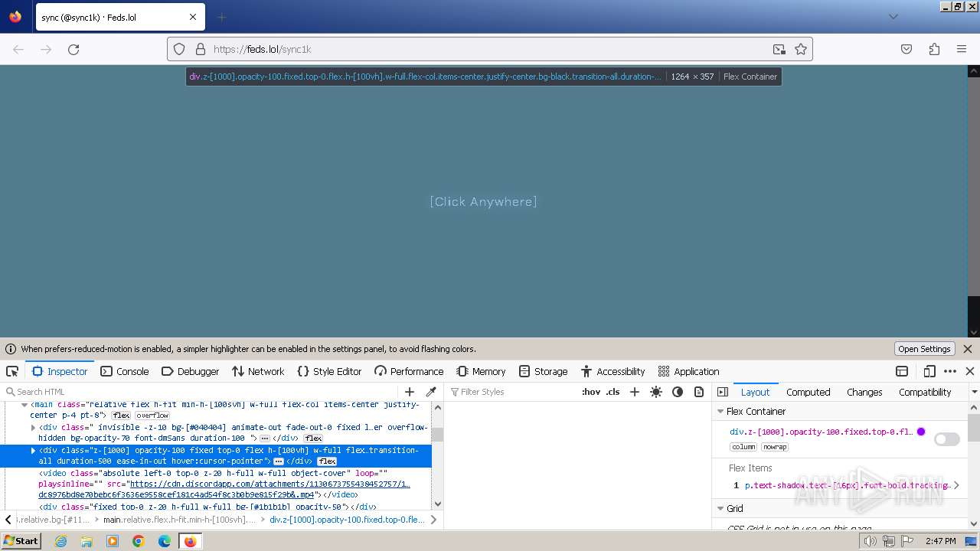980x551 pixels.
Task: Switch to Compatibility sidebar tab
Action: [925, 392]
